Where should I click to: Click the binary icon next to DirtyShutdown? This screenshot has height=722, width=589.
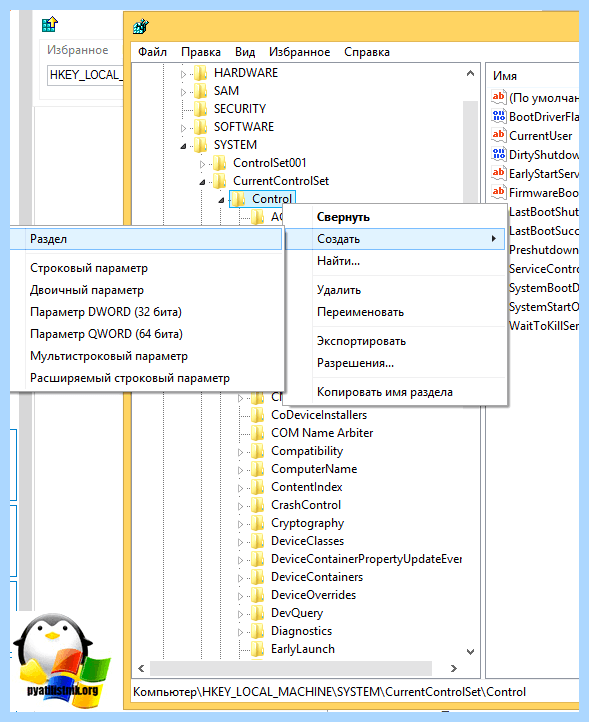[x=499, y=154]
